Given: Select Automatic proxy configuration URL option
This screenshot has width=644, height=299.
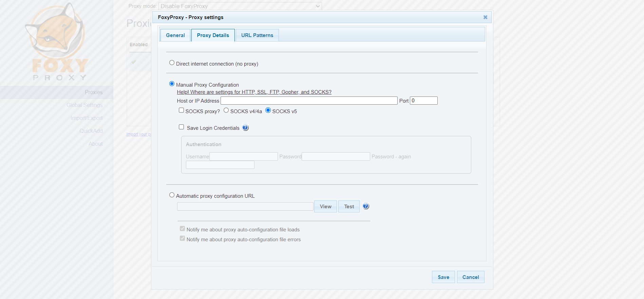Looking at the screenshot, I should coord(172,195).
